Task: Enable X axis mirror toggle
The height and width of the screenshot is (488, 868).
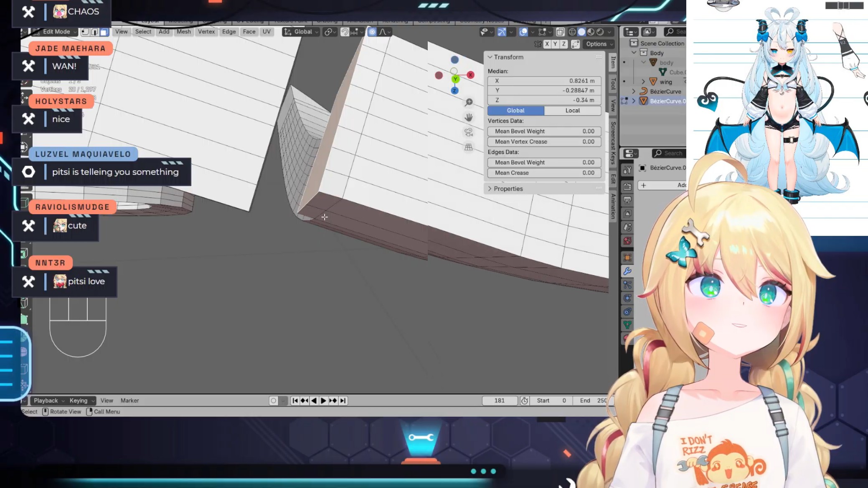Action: tap(547, 44)
